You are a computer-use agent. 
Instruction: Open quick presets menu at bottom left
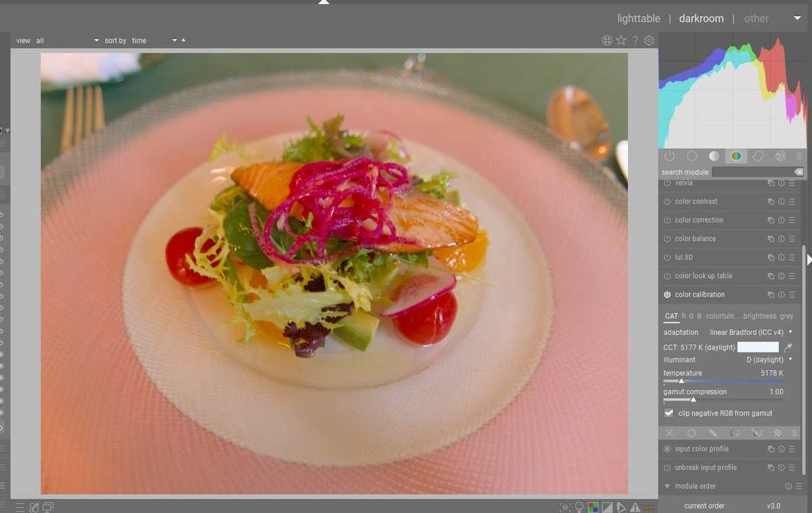[x=20, y=507]
